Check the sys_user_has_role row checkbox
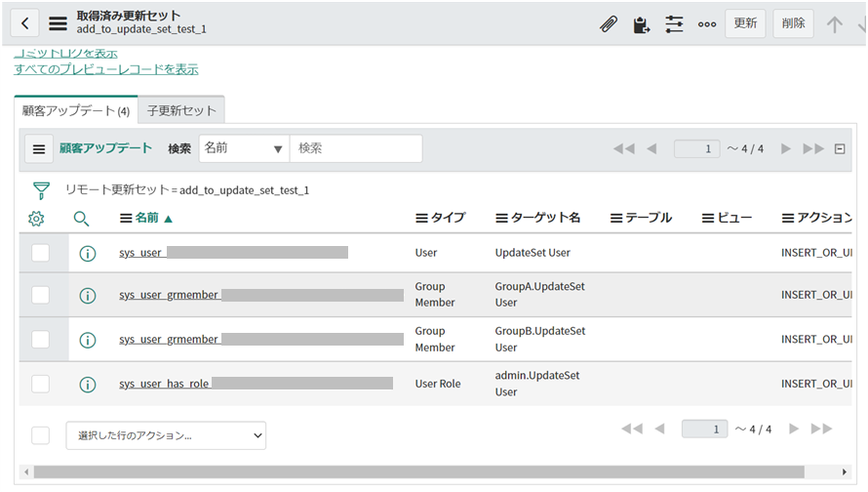This screenshot has height=492, width=868. (x=40, y=384)
